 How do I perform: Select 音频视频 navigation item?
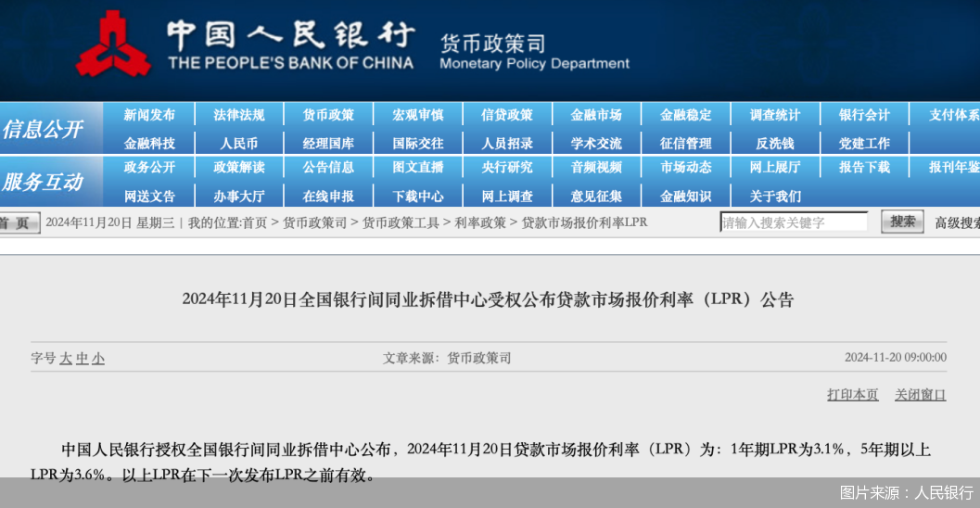pos(596,168)
